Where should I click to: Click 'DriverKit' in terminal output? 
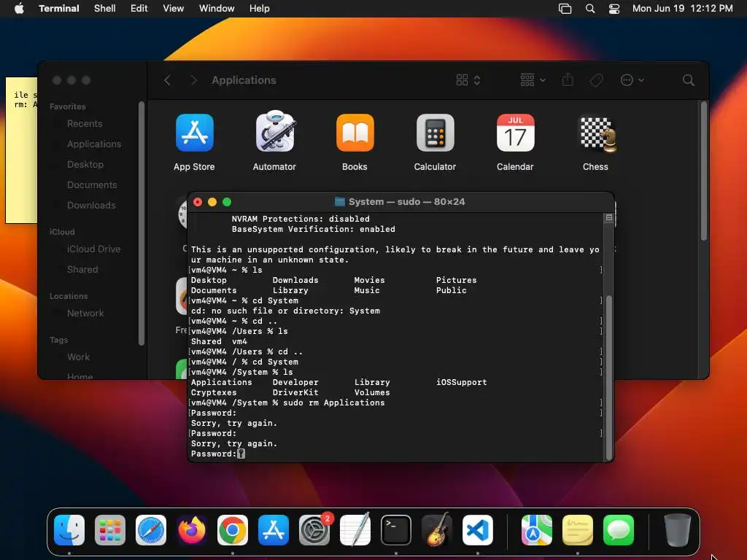pyautogui.click(x=295, y=392)
